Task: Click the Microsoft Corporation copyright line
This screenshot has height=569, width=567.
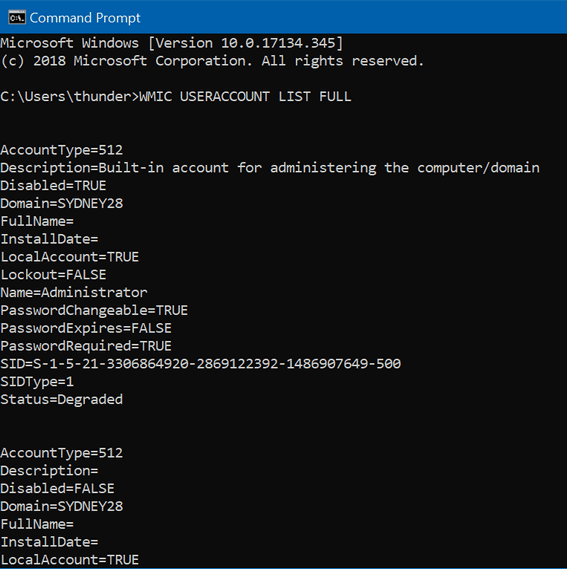Action: 212,61
